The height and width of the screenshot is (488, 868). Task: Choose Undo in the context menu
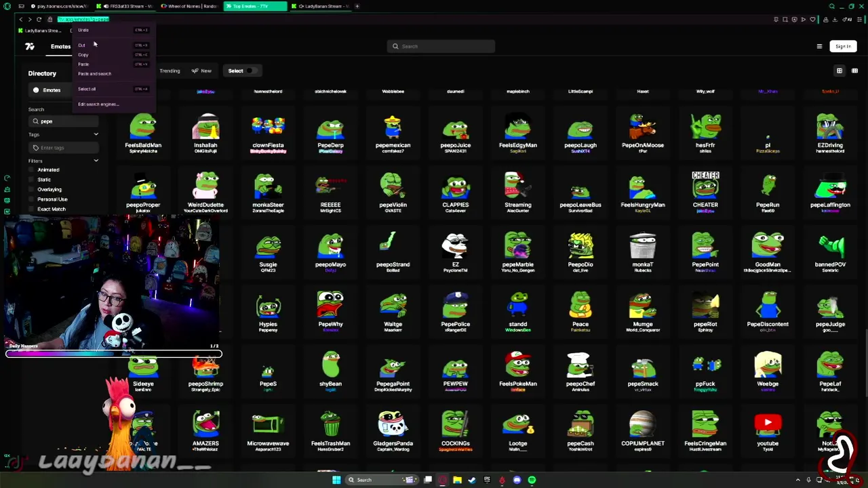[x=114, y=30]
